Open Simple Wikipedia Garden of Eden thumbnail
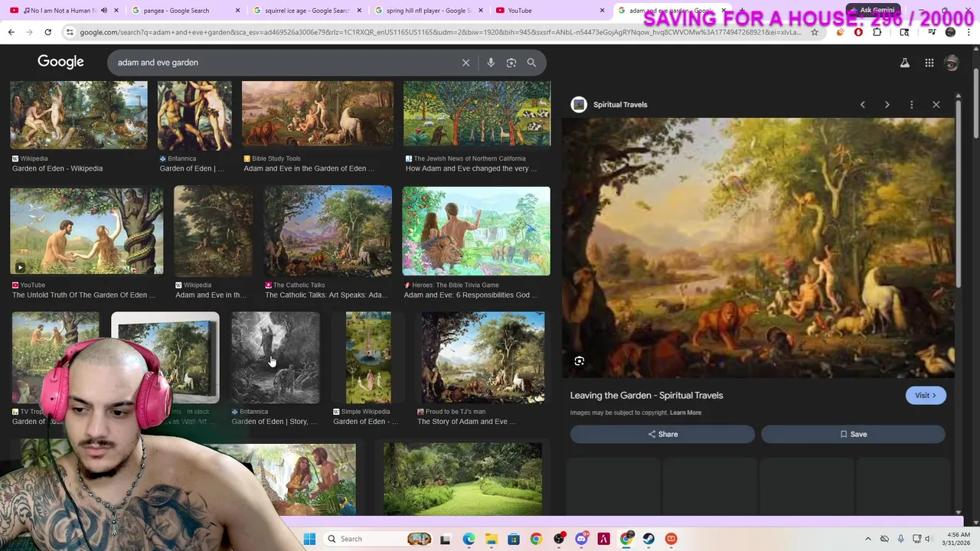Viewport: 980px width, 551px height. click(368, 357)
